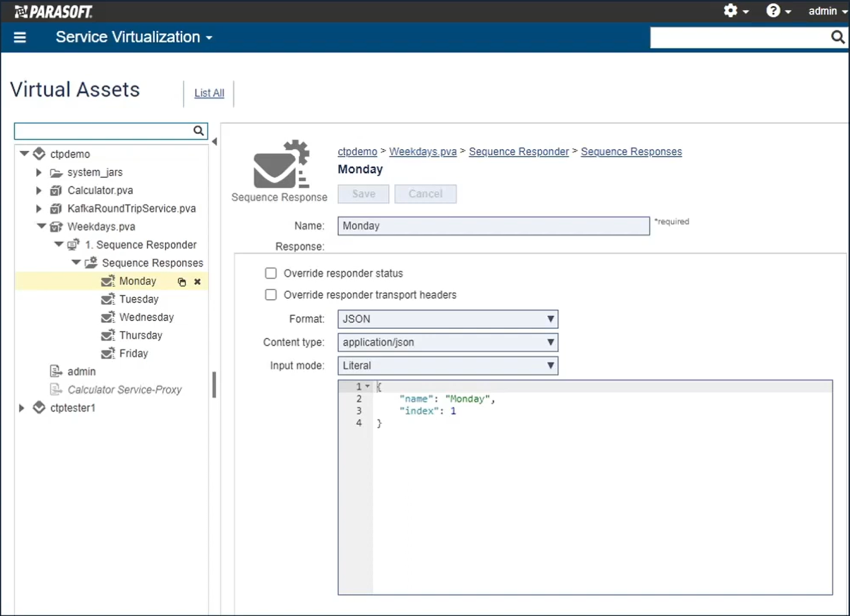
Task: Collapse the Sequence Responses node
Action: click(x=76, y=263)
